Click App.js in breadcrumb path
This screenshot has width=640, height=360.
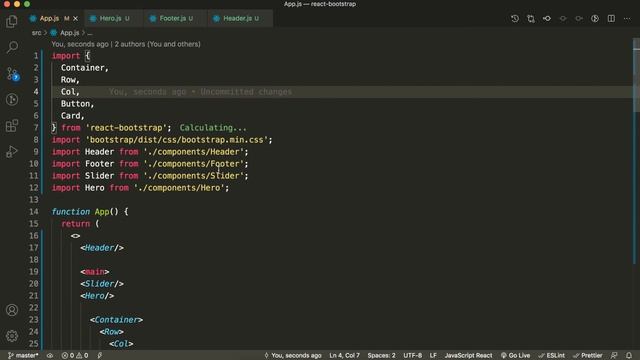click(x=69, y=33)
